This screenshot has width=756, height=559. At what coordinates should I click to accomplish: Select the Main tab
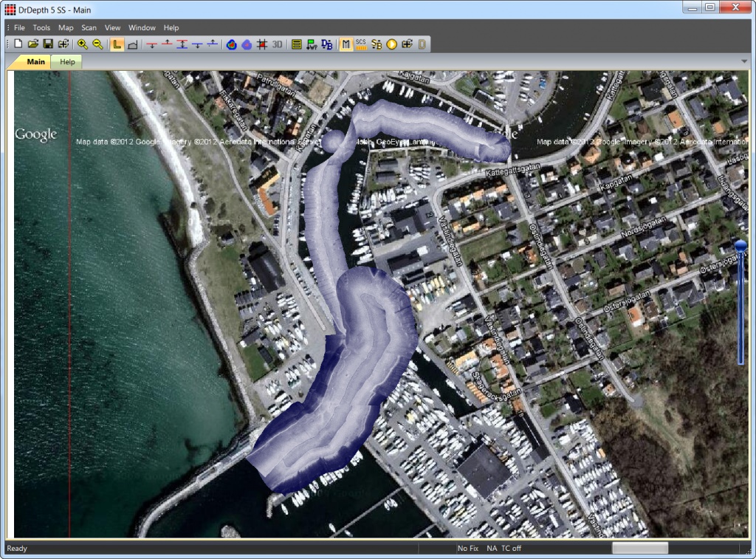(x=36, y=62)
